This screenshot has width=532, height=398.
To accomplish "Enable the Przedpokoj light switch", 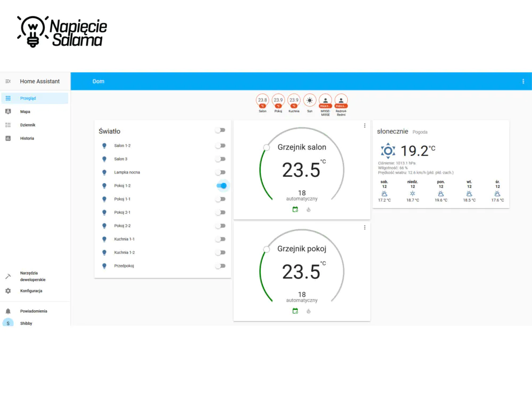I will (x=221, y=266).
